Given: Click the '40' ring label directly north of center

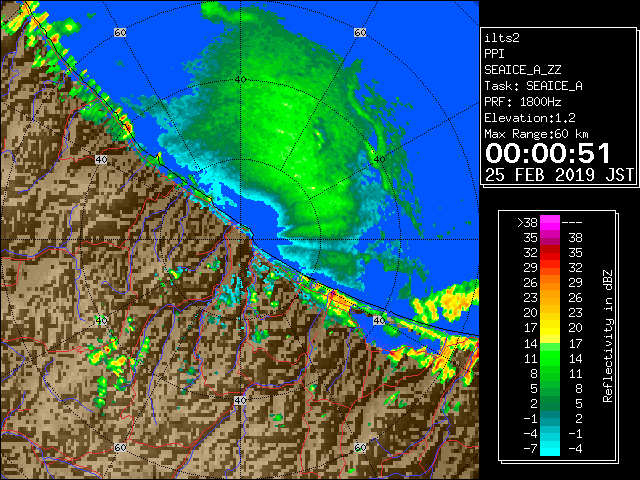Looking at the screenshot, I should (x=240, y=79).
